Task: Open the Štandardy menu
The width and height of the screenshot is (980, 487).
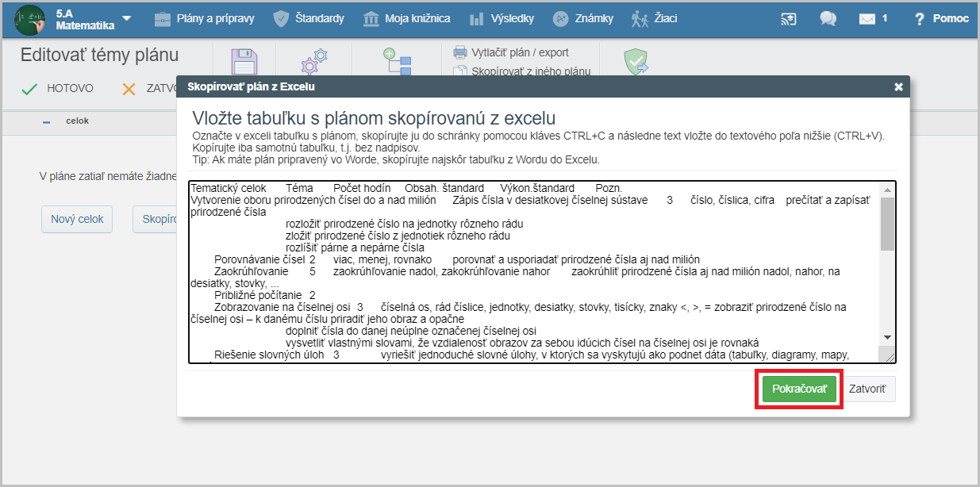Action: pyautogui.click(x=309, y=18)
